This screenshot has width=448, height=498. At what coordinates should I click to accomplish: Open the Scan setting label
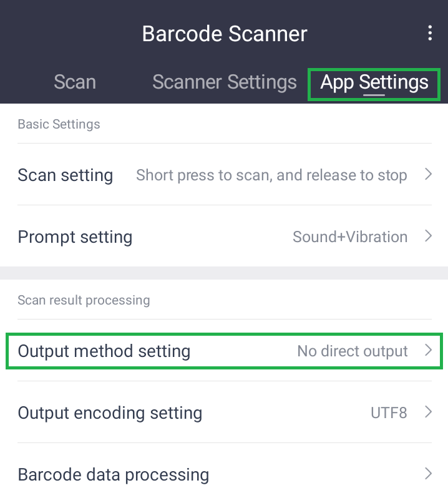pos(66,175)
